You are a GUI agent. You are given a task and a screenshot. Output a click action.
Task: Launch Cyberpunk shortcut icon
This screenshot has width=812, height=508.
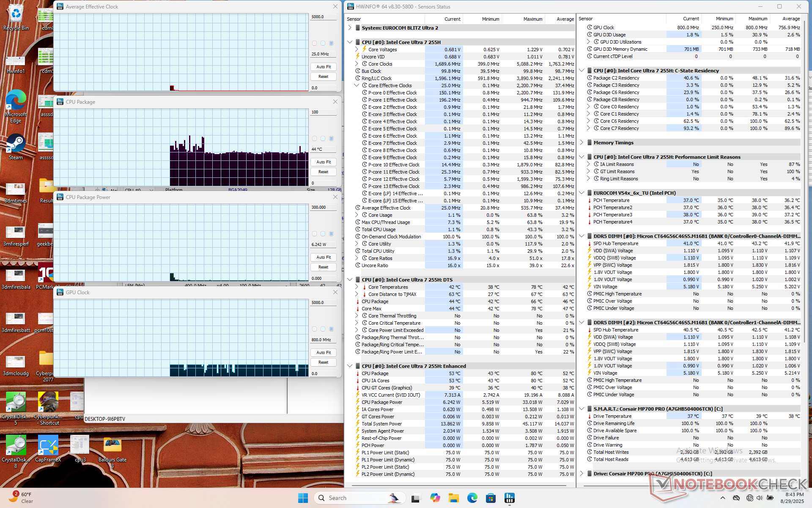(x=48, y=408)
